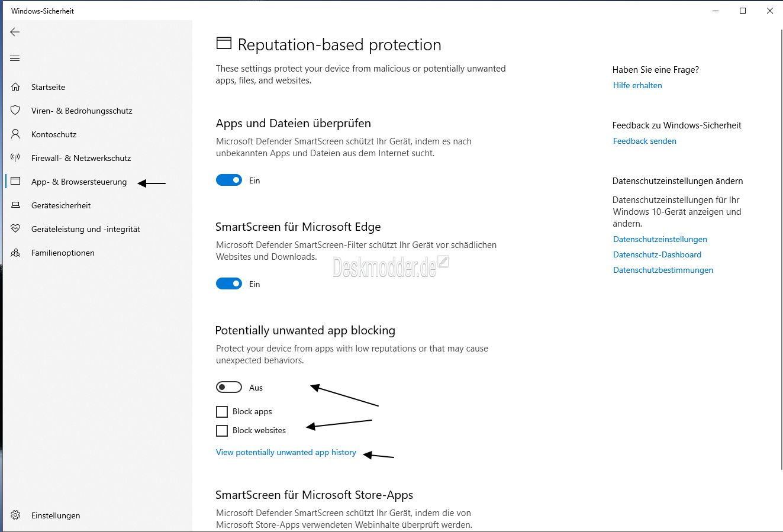Viewport: 783px width, 532px height.
Task: Click the Hilfe erhalten link
Action: click(637, 85)
